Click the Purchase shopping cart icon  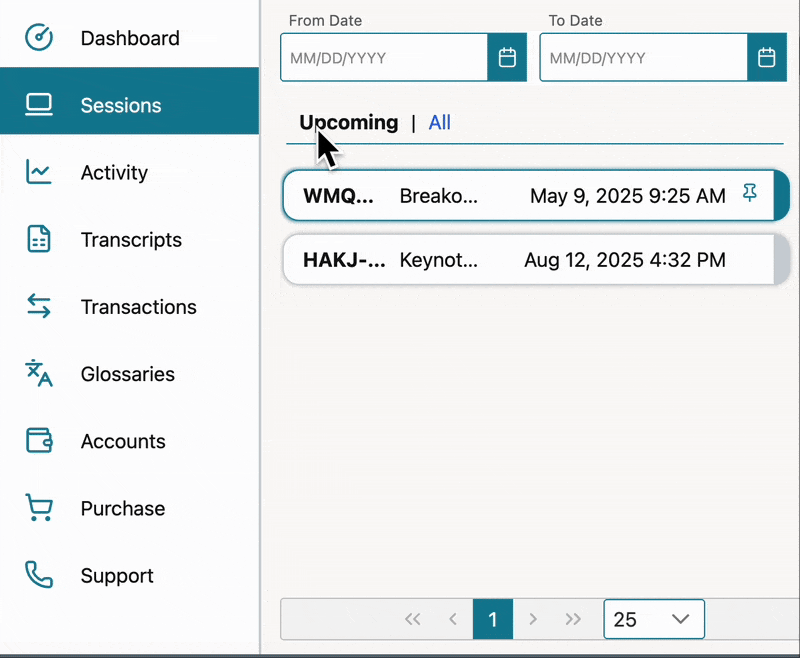pyautogui.click(x=39, y=508)
